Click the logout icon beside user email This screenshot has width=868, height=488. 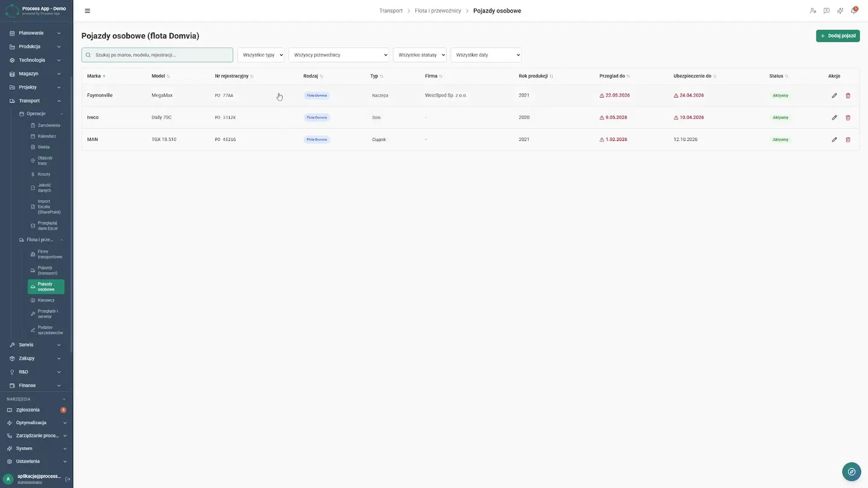pyautogui.click(x=68, y=479)
